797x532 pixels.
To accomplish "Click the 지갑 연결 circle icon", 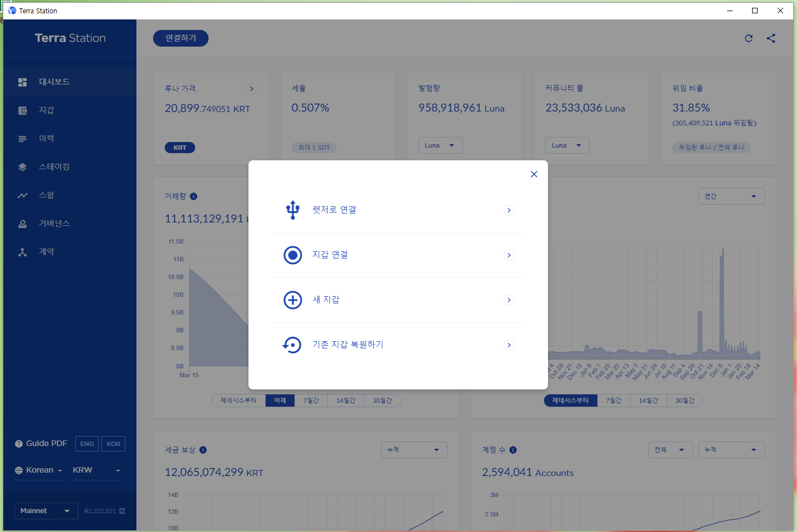I will 293,255.
